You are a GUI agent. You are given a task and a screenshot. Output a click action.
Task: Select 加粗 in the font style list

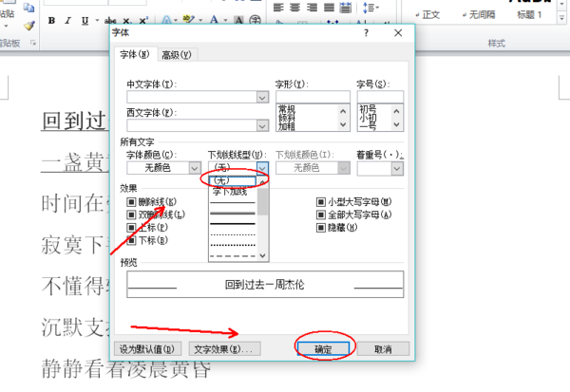(287, 126)
